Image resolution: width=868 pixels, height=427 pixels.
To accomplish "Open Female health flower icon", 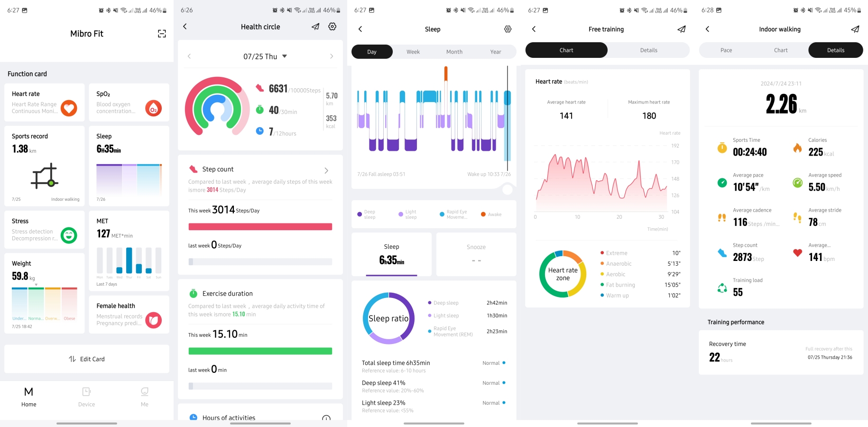I will pyautogui.click(x=153, y=320).
